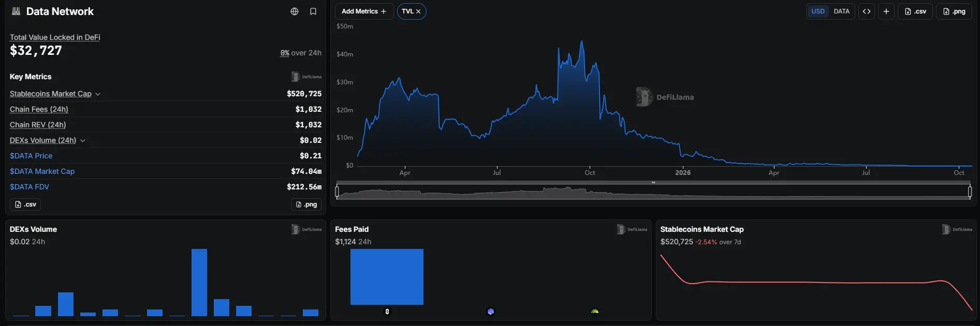Export the TVL chart as .png from chart toolbar
Image resolution: width=980 pixels, height=326 pixels.
coord(954,11)
